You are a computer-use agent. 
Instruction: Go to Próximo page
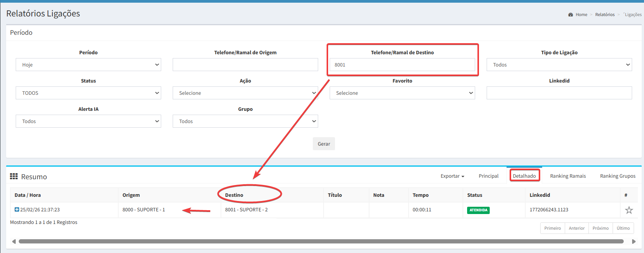[600, 228]
